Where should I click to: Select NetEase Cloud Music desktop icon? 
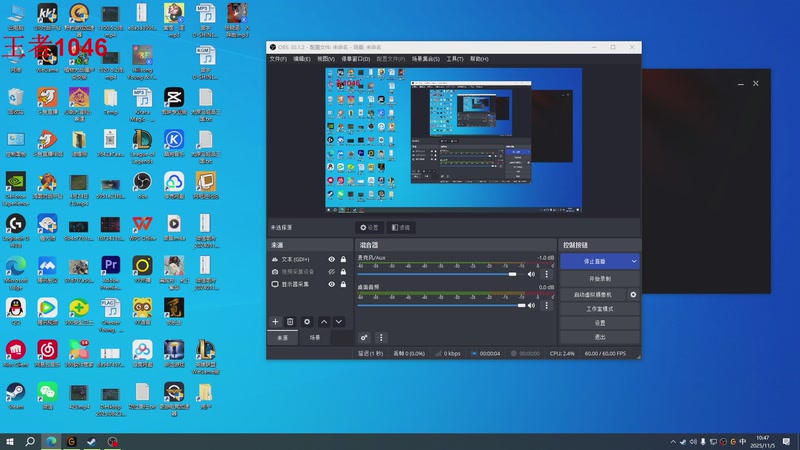[x=47, y=354]
